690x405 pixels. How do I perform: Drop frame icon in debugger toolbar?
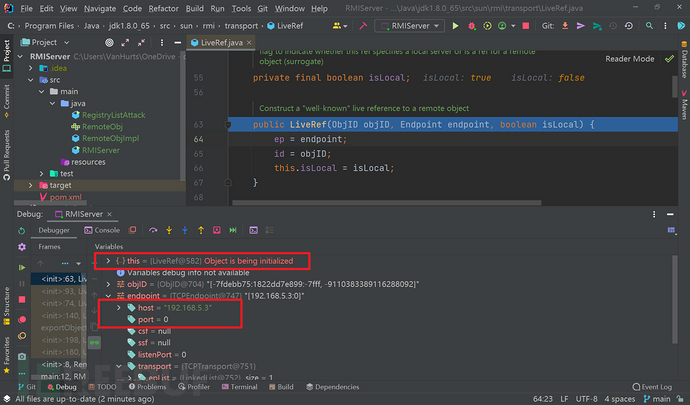217,230
